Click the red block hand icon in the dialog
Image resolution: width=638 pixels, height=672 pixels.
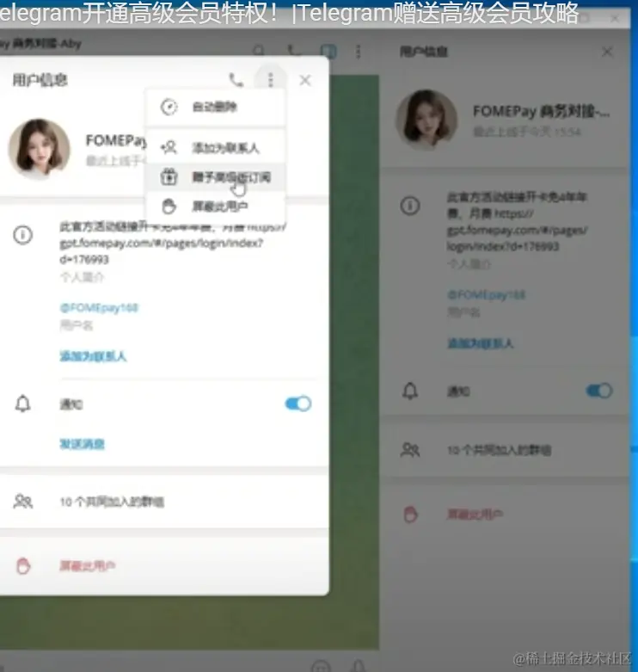[23, 565]
